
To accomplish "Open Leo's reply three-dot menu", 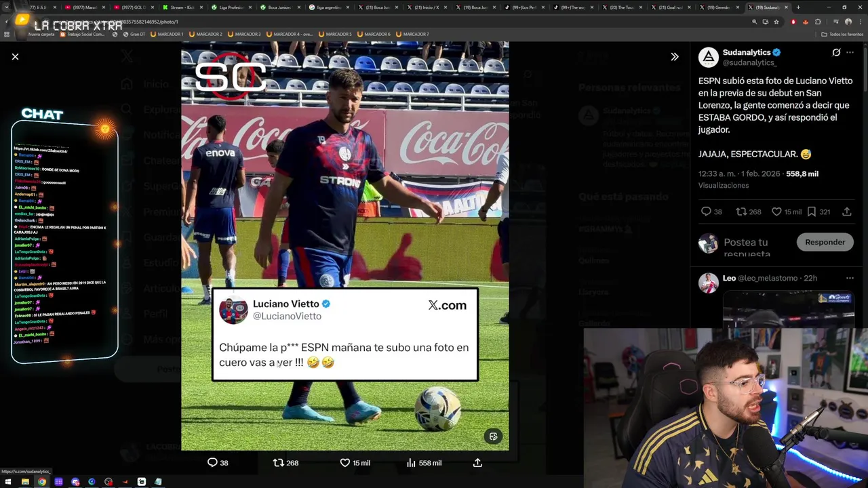I will click(x=850, y=278).
